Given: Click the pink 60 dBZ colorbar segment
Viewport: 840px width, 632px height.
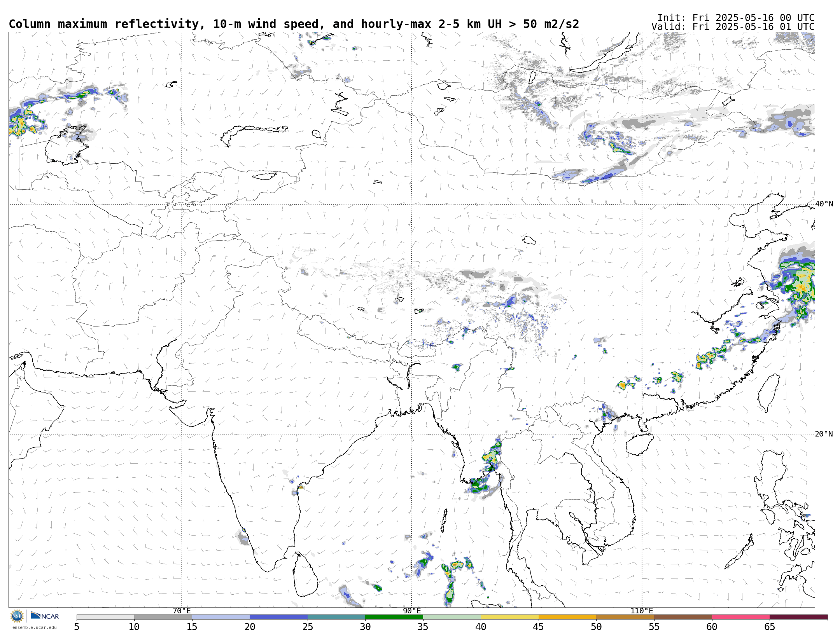Looking at the screenshot, I should 740,617.
